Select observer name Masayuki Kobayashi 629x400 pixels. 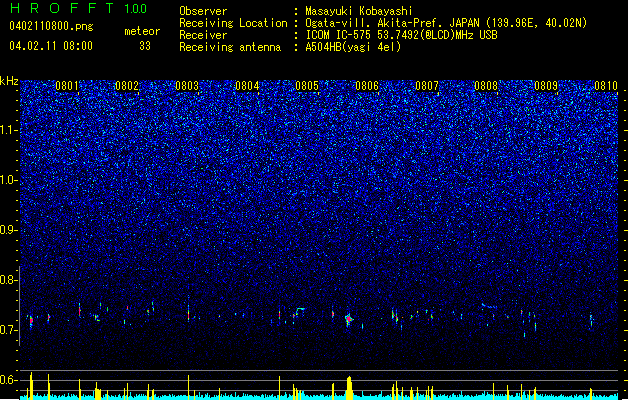(x=359, y=11)
